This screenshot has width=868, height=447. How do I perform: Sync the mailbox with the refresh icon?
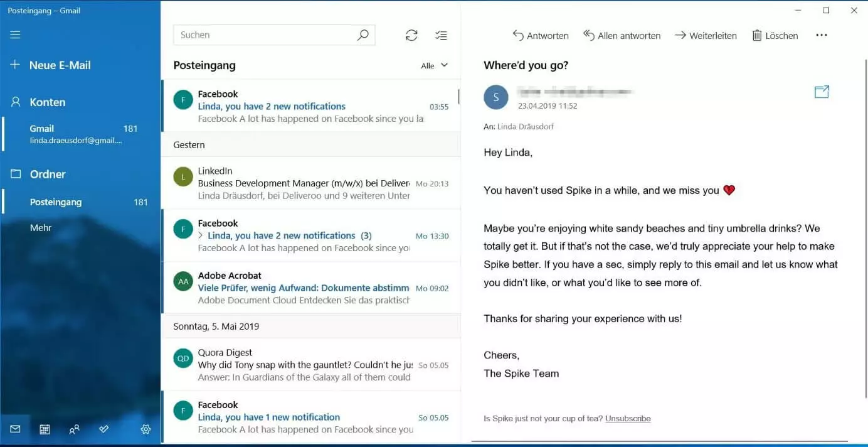pos(411,35)
